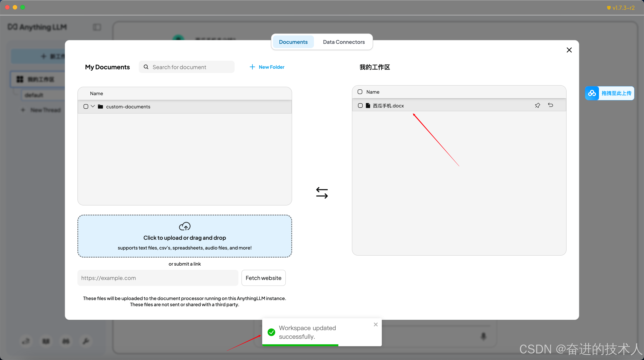
Task: Select the custom-documents folder name
Action: click(128, 107)
